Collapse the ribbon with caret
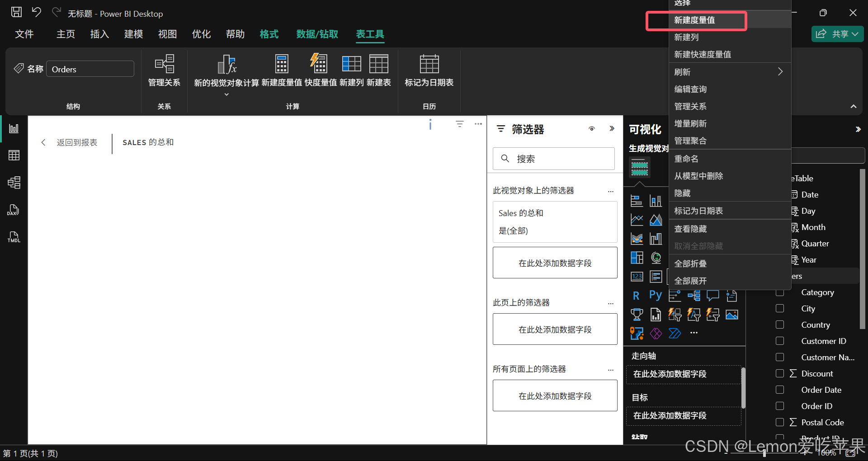 point(854,106)
